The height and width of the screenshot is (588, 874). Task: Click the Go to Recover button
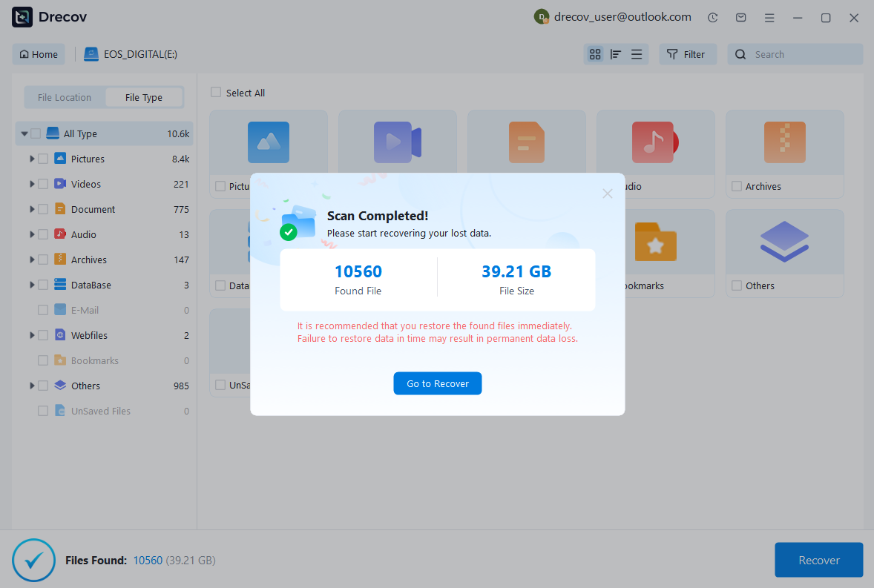point(437,383)
